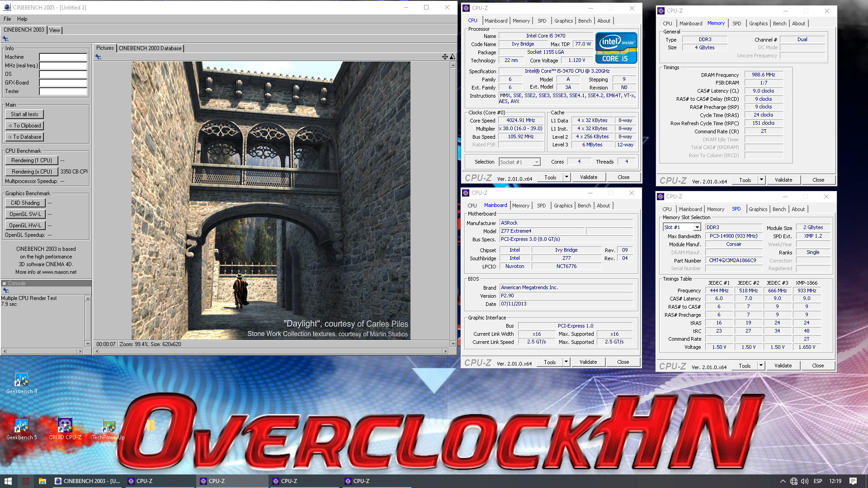Screen dimensions: 868x488
Task: Open the Geekbench 5 desktop shortcut
Action: (22, 429)
